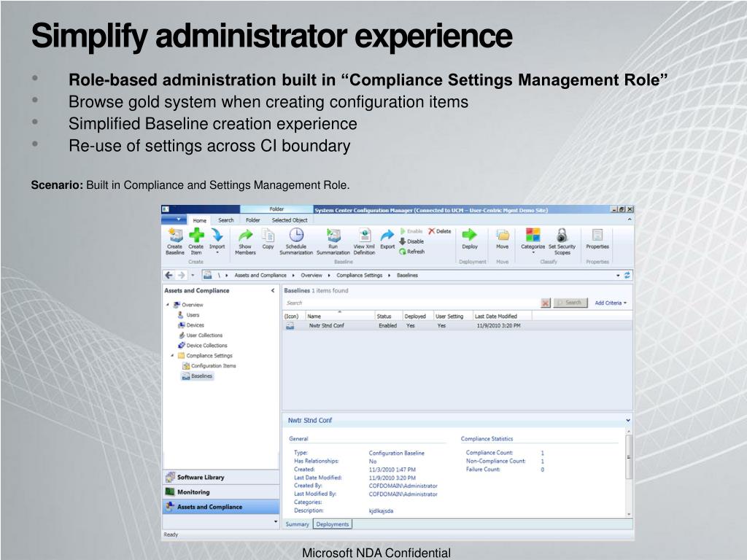Viewport: 747px width, 560px height.
Task: Export the selected baseline
Action: (387, 237)
